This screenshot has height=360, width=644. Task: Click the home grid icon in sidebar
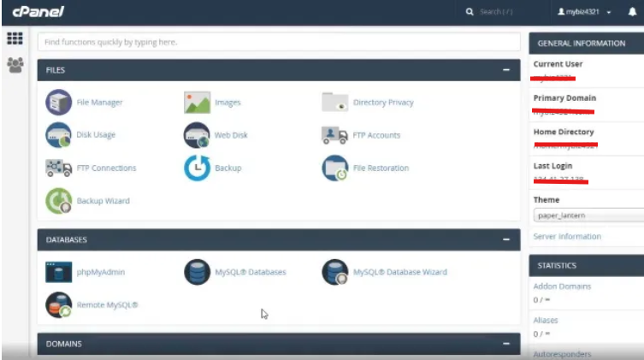click(15, 38)
